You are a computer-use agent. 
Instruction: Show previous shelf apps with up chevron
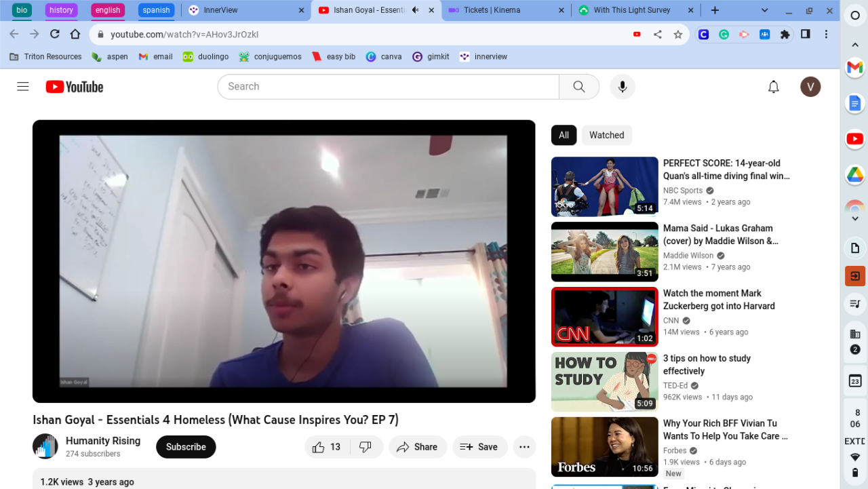point(854,45)
